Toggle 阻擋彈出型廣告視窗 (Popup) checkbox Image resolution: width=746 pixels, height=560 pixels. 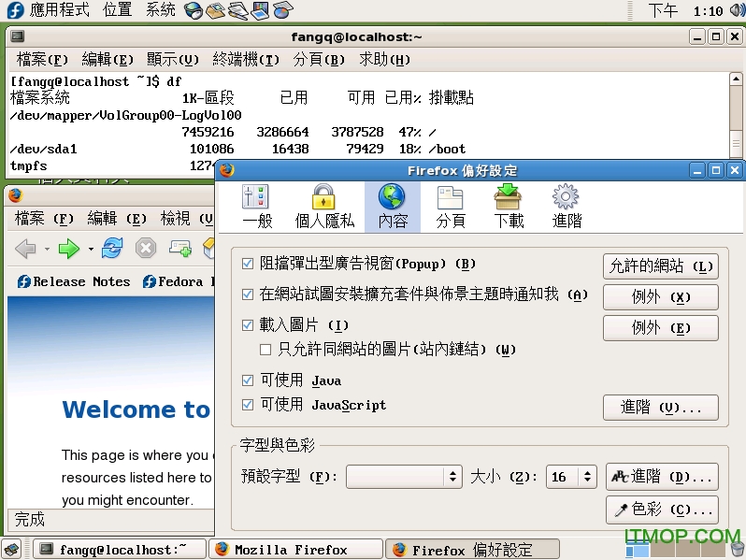(248, 264)
